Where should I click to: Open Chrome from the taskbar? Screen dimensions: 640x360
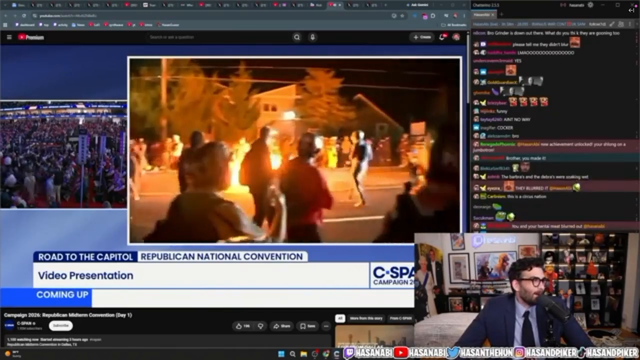(326, 354)
